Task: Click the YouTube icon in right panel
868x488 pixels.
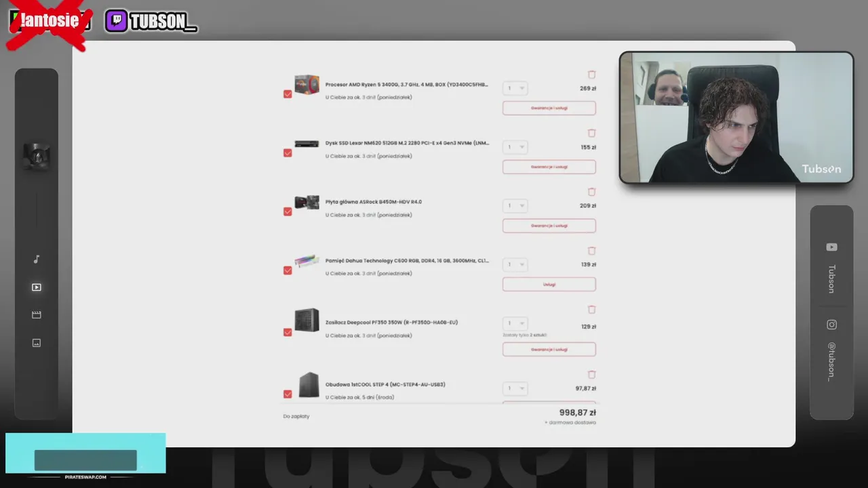Action: click(x=831, y=247)
